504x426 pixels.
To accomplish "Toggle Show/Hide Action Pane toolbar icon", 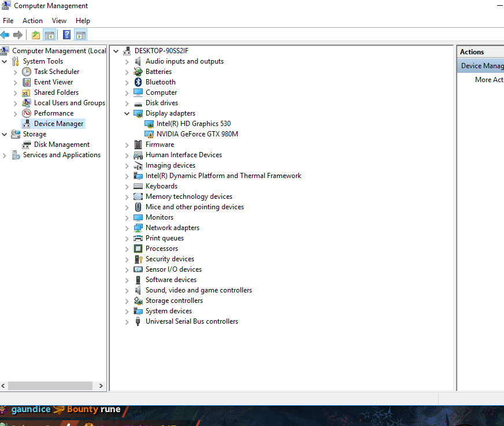I will pos(81,35).
